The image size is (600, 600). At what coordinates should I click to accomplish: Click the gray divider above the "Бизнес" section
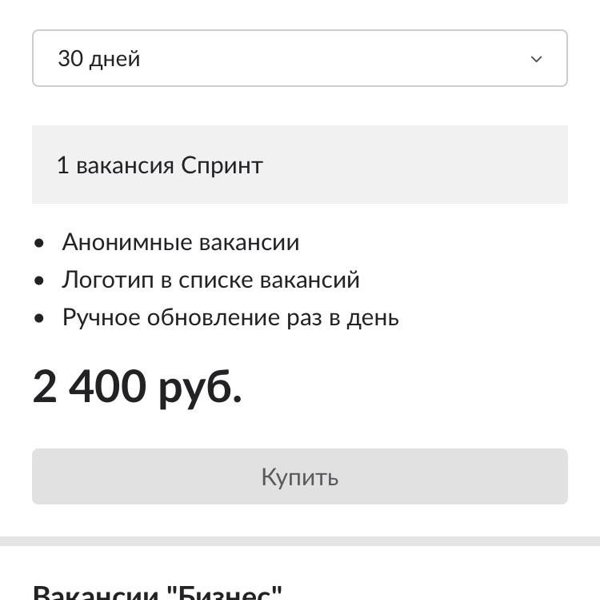[299, 541]
